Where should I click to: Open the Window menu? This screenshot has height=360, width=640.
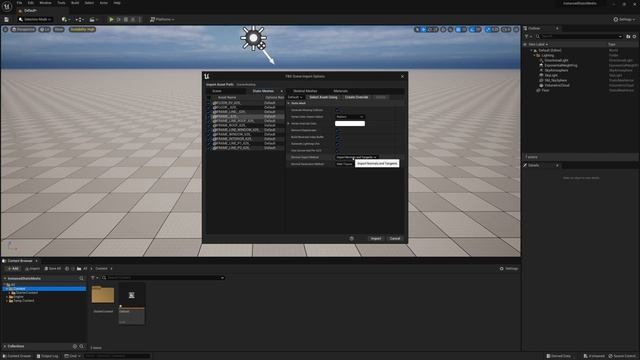[x=45, y=3]
